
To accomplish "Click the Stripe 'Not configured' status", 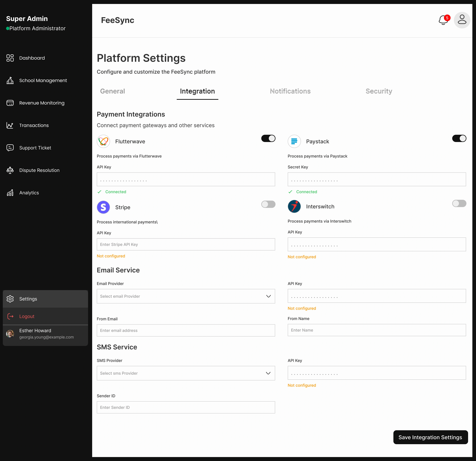I will point(111,256).
